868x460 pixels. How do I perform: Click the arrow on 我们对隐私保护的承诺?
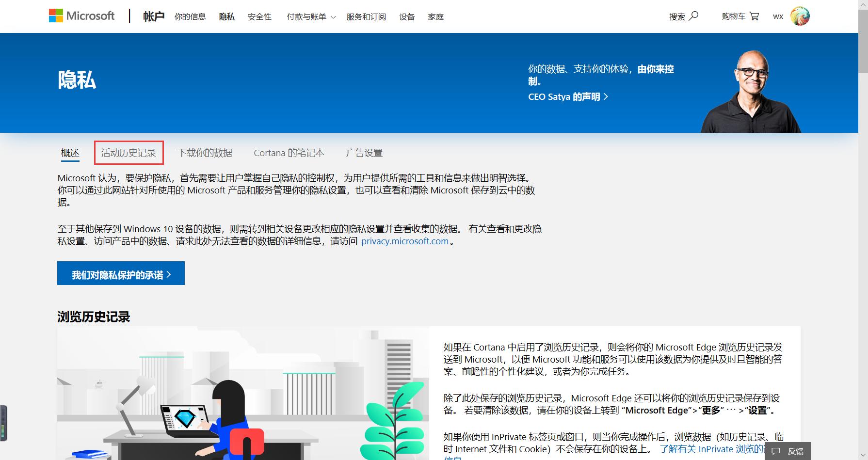coord(169,274)
